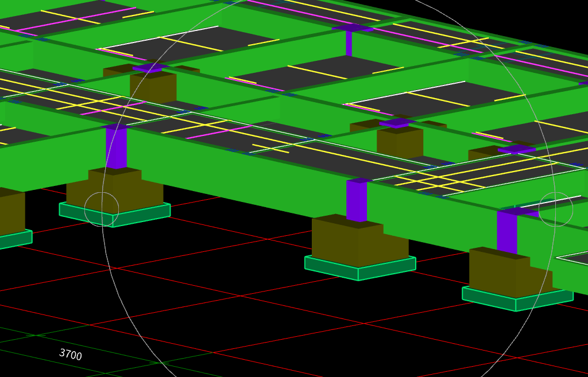The height and width of the screenshot is (377, 588).
Task: Select the thin purple column in the background
Action: click(349, 44)
